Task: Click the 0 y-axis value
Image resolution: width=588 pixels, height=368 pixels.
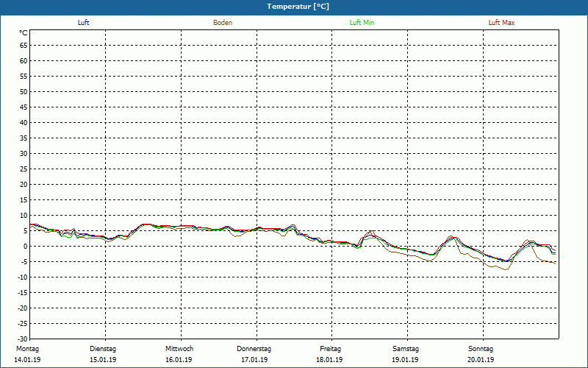Action: [26, 247]
